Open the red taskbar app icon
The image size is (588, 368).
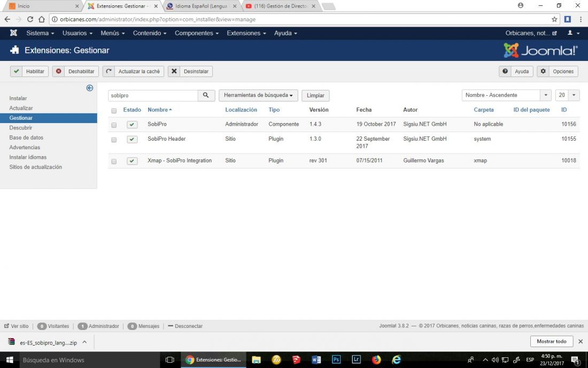[296, 360]
